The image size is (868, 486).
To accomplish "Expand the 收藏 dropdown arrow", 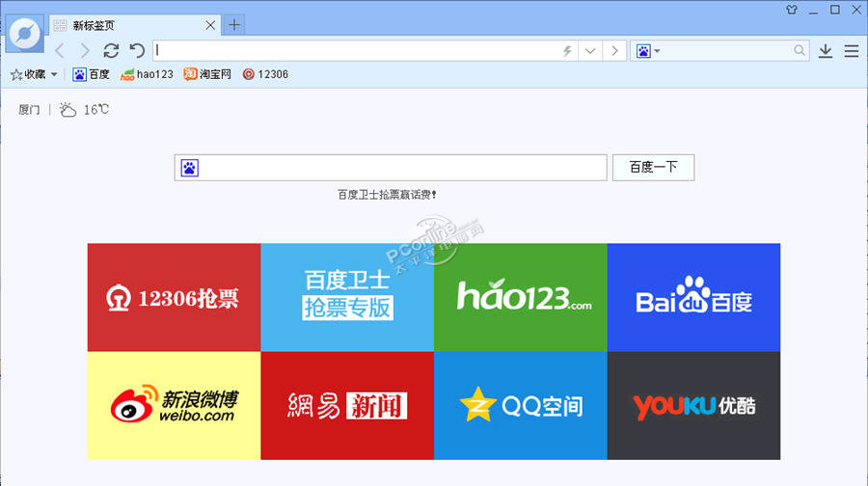I will point(54,74).
